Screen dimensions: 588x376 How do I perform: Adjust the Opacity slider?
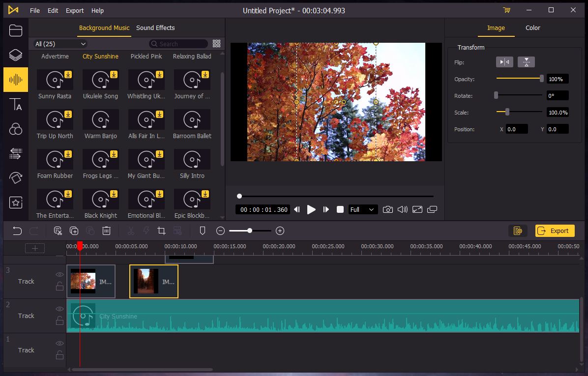pyautogui.click(x=541, y=79)
